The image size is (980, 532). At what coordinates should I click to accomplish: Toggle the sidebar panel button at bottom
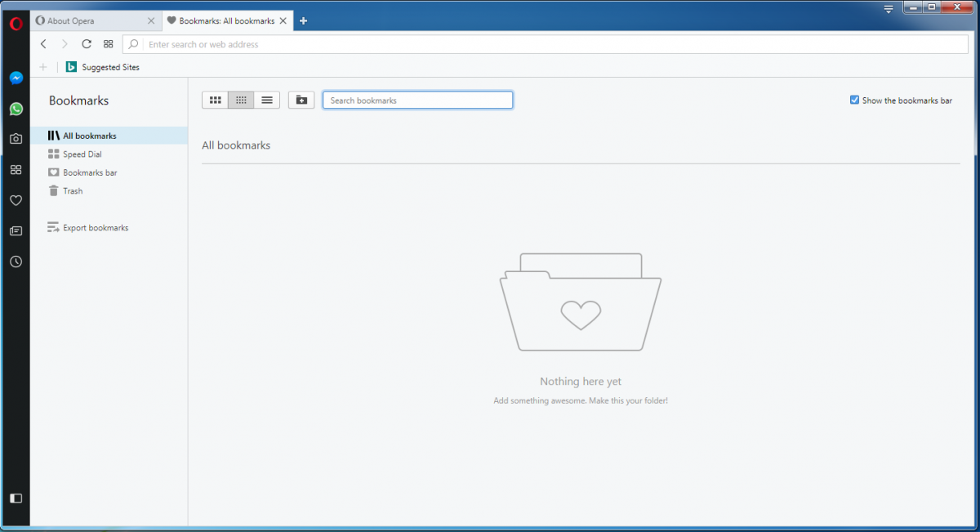tap(16, 498)
